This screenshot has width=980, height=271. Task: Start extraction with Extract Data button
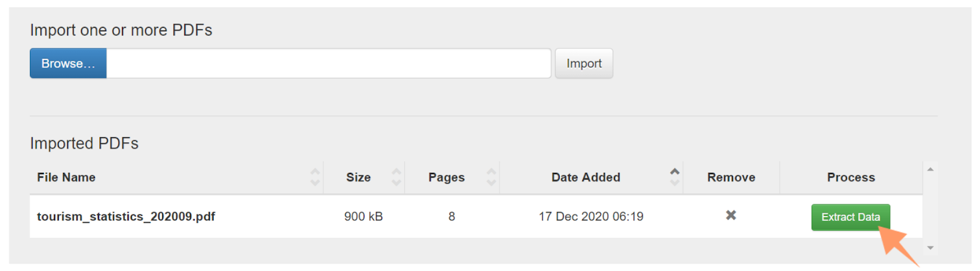pos(850,217)
